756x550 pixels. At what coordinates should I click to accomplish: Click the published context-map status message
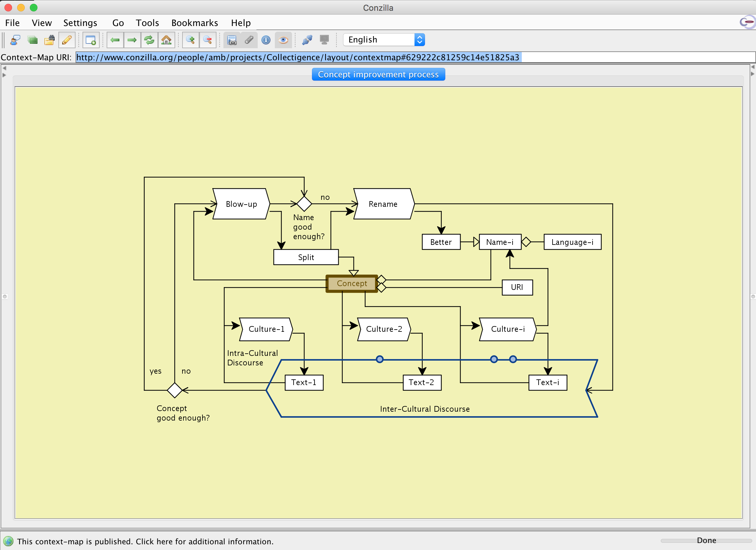[145, 541]
